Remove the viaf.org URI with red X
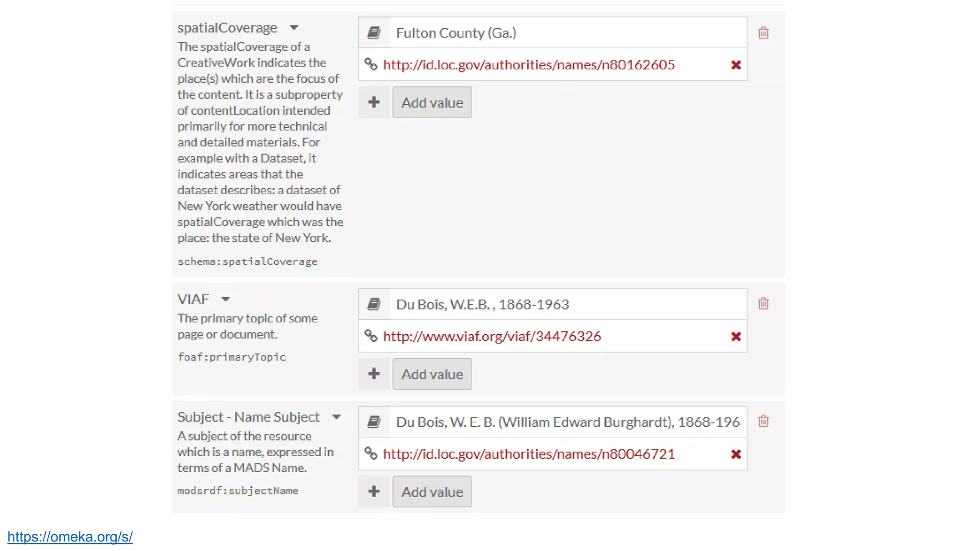The height and width of the screenshot is (551, 980). tap(736, 337)
